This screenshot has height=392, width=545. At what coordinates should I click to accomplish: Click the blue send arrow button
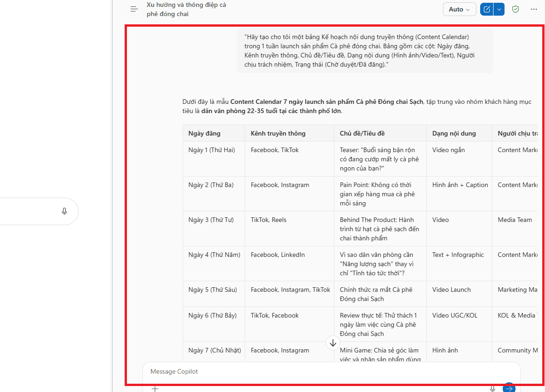509,388
